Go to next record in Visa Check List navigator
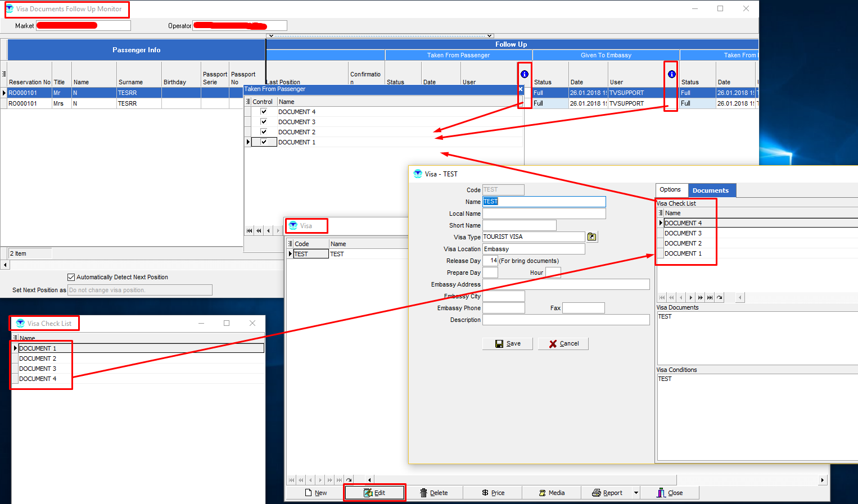 pyautogui.click(x=690, y=298)
